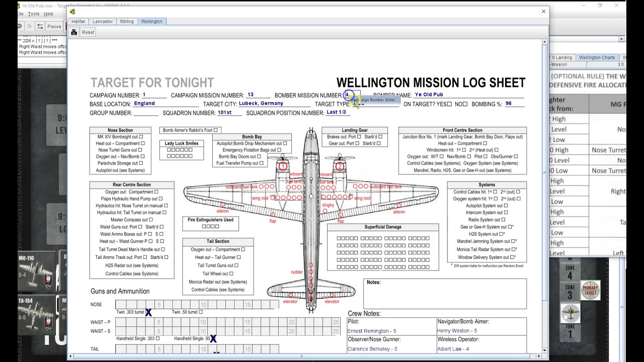Tick Window Delivery System out box
The width and height of the screenshot is (644, 362).
pos(512,257)
